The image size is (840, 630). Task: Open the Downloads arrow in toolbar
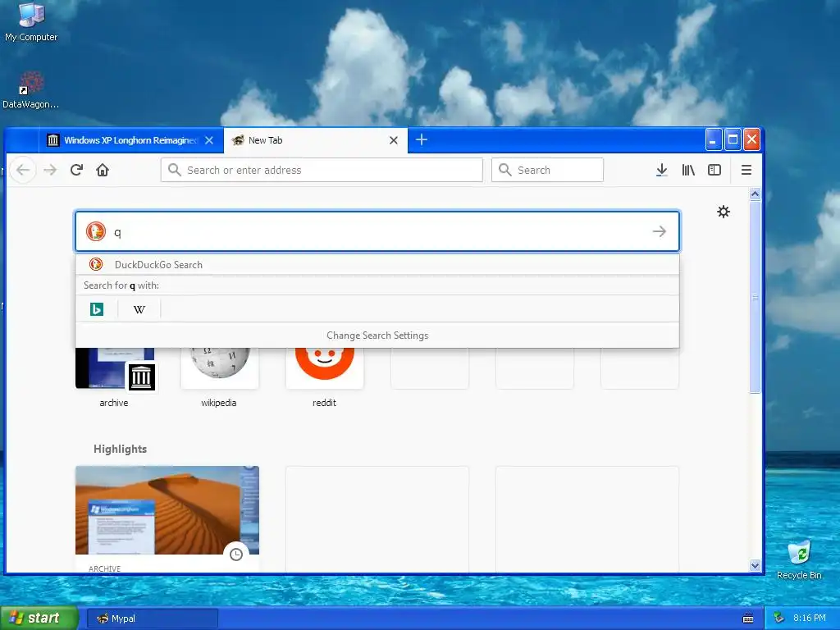662,171
